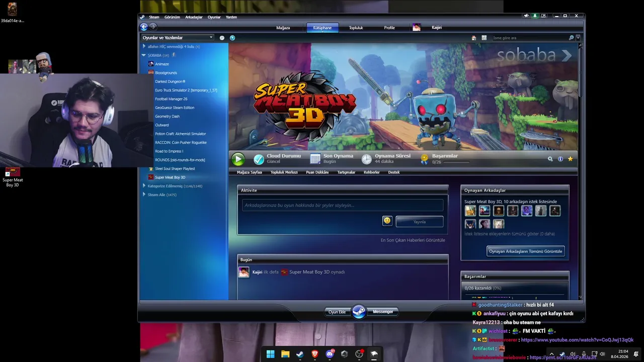
Task: Click the Oynama Süresi clock icon
Action: (367, 159)
